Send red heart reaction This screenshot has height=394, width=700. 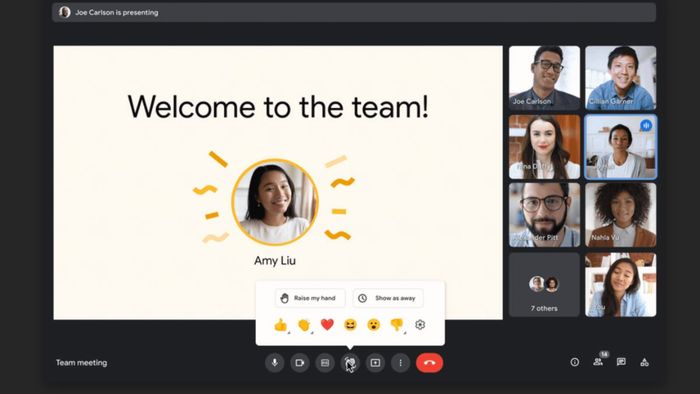point(327,324)
